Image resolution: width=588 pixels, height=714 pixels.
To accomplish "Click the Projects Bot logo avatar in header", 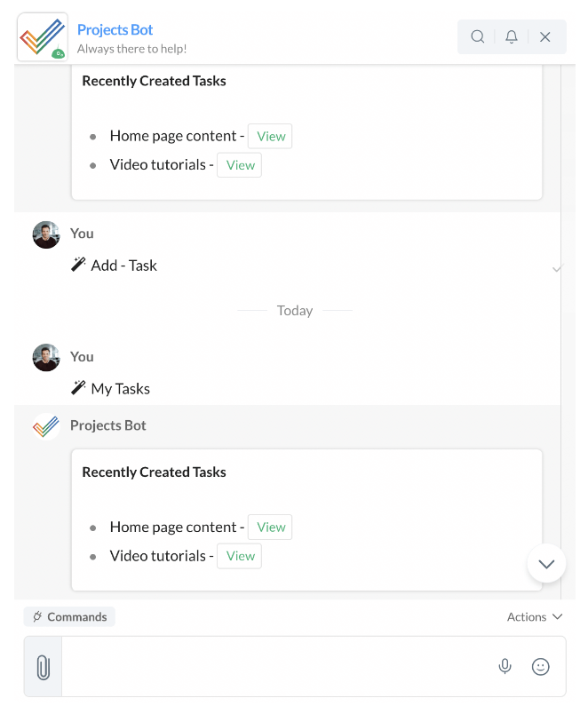I will pos(42,37).
